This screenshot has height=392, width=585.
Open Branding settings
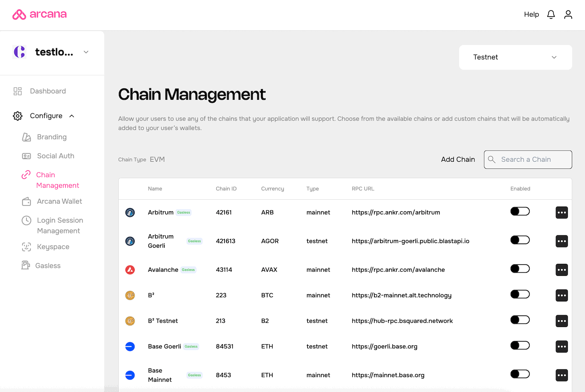(52, 137)
